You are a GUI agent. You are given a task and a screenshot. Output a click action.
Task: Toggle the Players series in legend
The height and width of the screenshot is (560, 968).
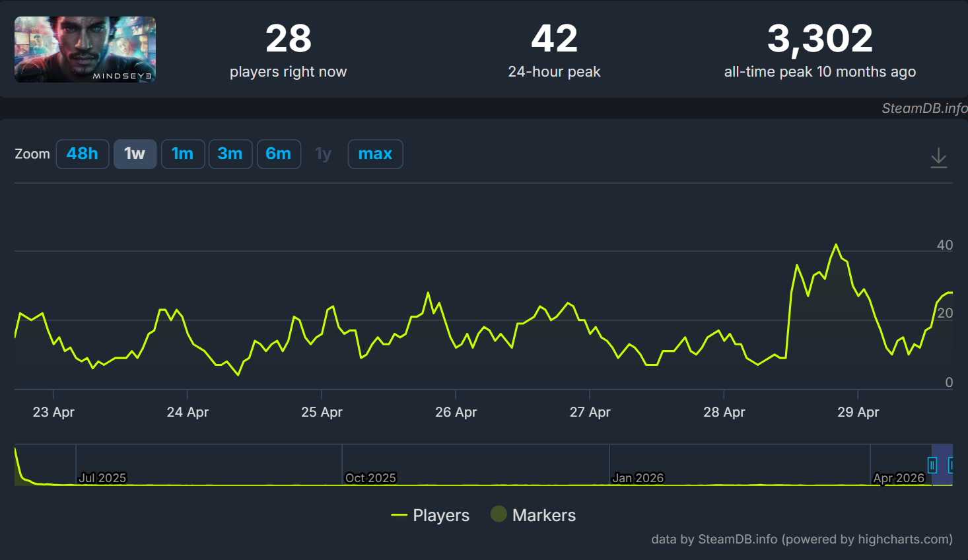click(431, 515)
